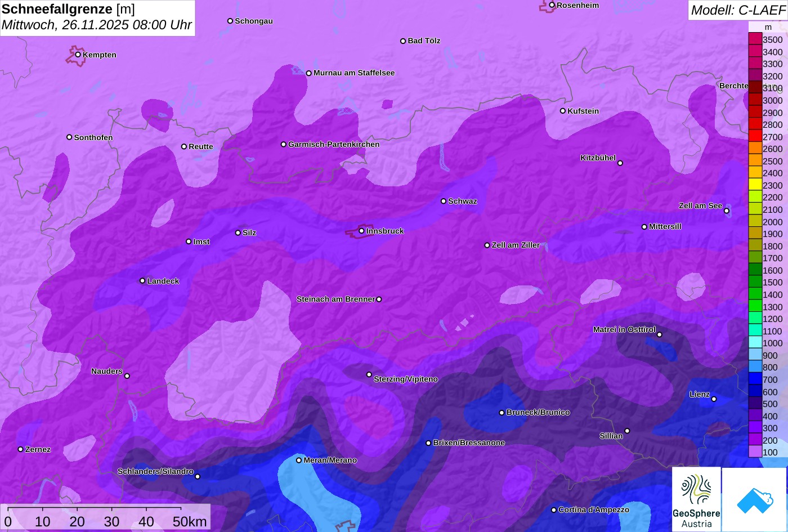Click the 'Garmisch-Partenkirchen' place label

[334, 145]
